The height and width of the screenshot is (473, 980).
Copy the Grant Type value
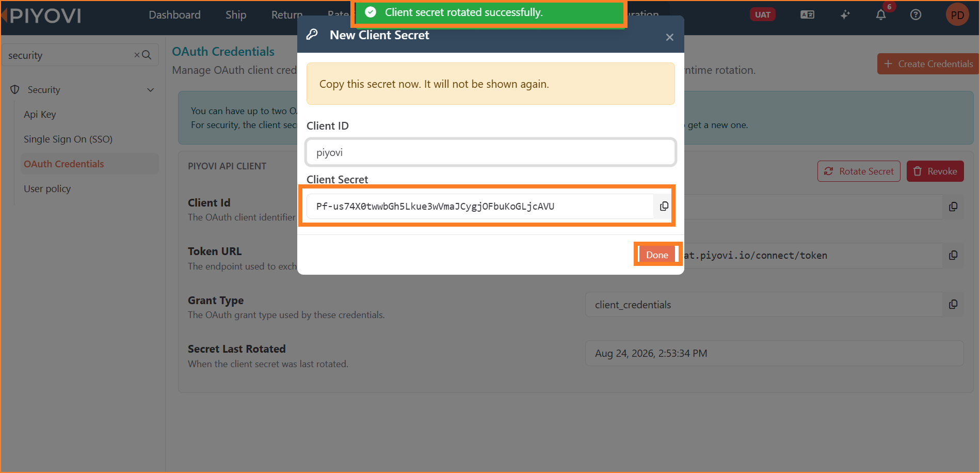click(953, 304)
